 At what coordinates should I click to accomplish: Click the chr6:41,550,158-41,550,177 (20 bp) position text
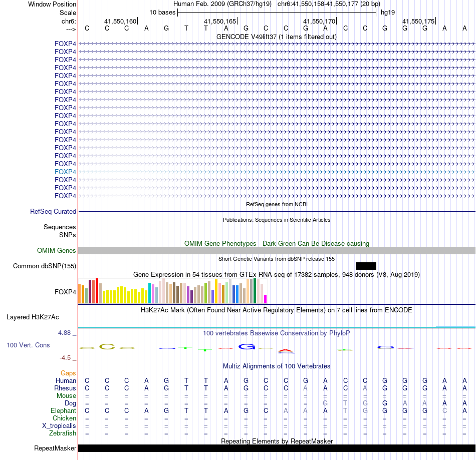click(329, 4)
